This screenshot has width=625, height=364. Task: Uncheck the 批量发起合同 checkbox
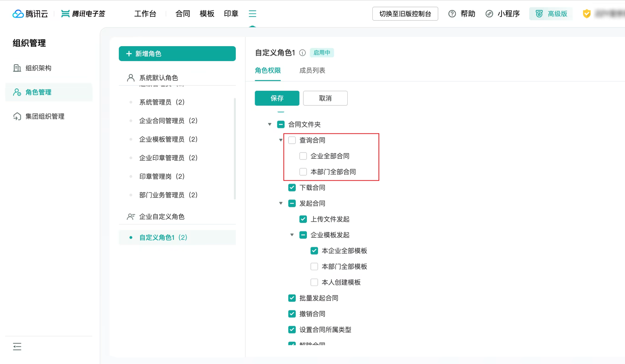pos(292,298)
